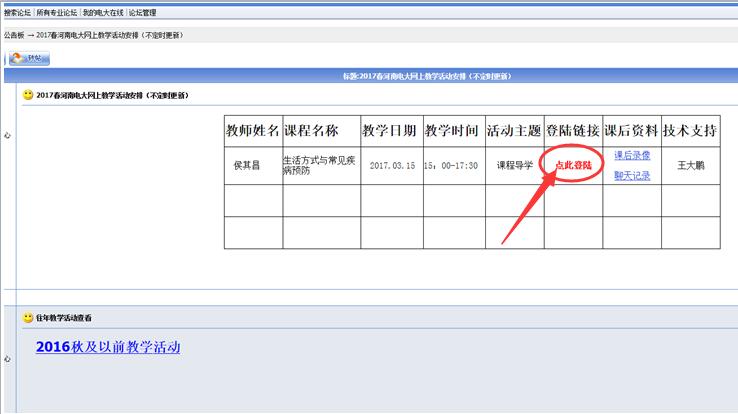Click the 课程导学 activity topic cell
The width and height of the screenshot is (738, 414).
515,165
